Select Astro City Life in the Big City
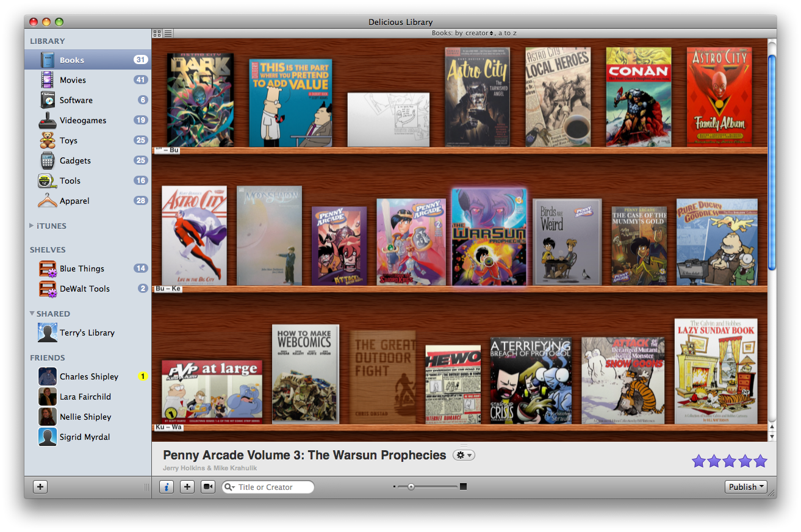 click(x=194, y=235)
